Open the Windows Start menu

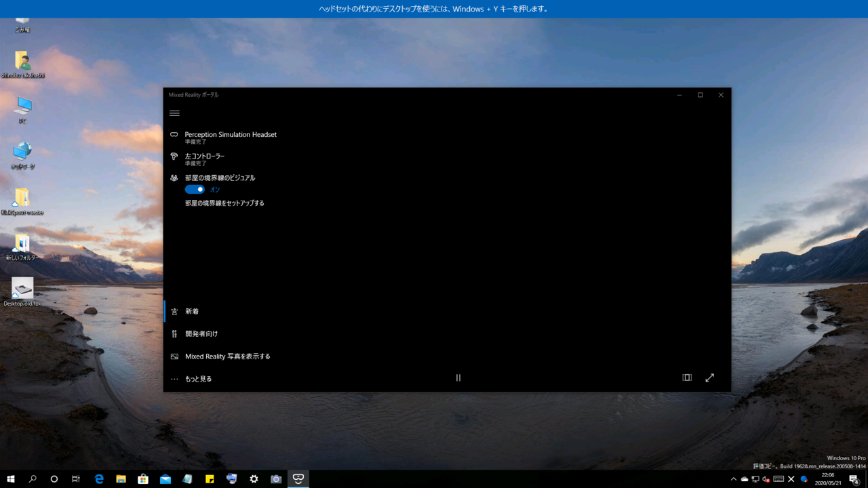tap(11, 479)
